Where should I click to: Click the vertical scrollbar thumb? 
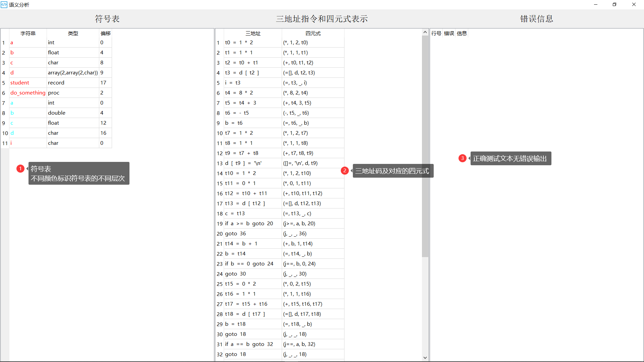click(425, 146)
